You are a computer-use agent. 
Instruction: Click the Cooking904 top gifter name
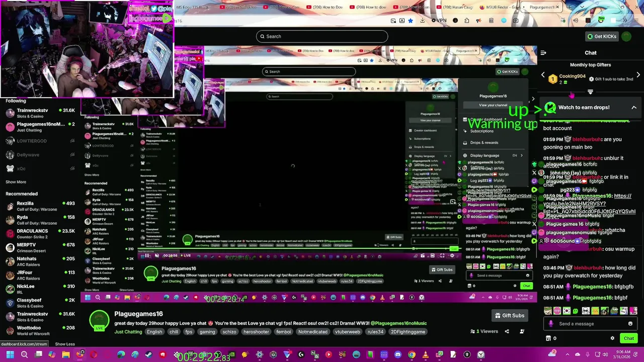click(573, 76)
